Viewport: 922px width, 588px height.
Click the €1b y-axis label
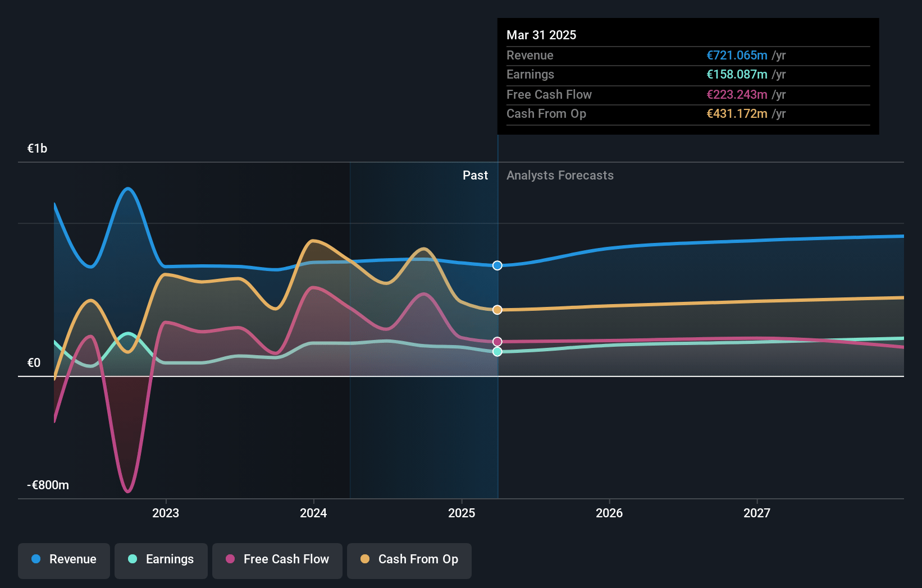(38, 148)
